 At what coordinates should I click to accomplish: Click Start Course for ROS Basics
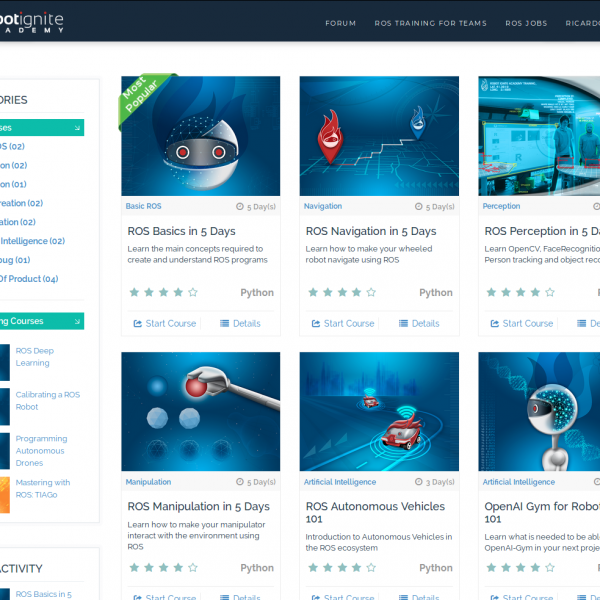(165, 323)
